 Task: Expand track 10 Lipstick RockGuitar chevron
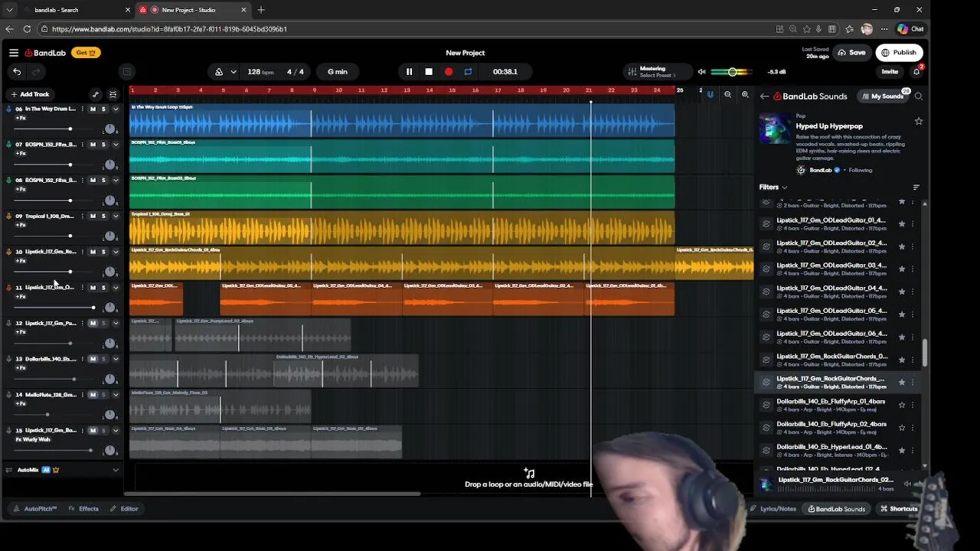(116, 252)
